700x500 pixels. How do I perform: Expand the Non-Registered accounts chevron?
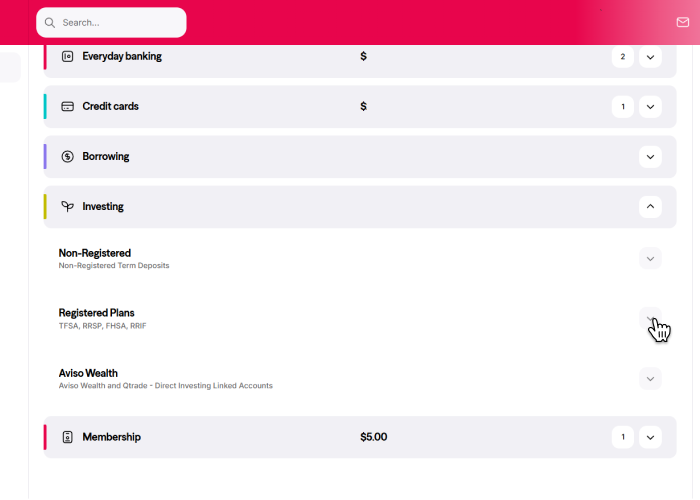click(x=650, y=259)
